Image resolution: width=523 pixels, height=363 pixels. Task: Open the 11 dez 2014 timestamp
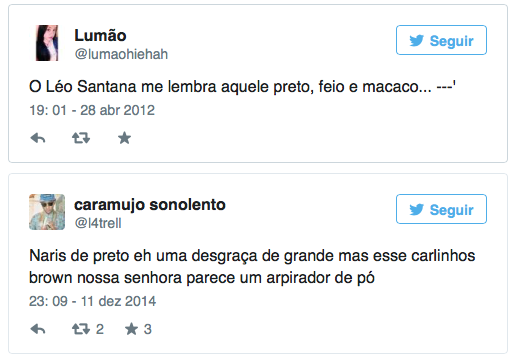(x=92, y=301)
